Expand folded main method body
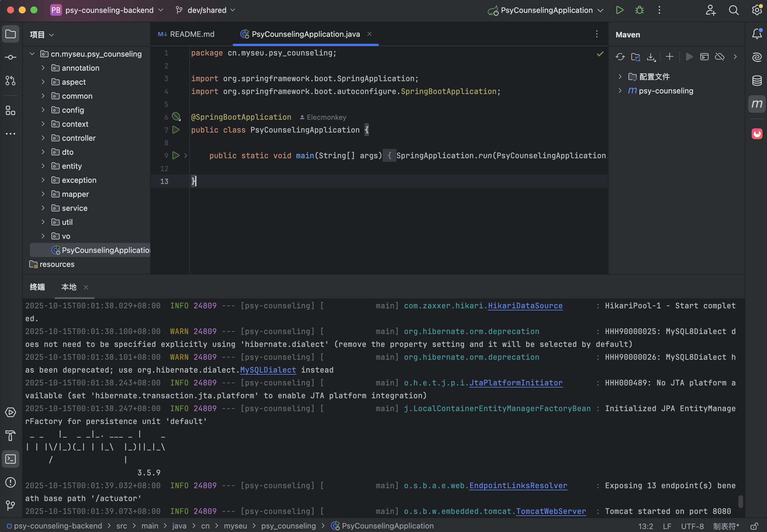 click(186, 156)
